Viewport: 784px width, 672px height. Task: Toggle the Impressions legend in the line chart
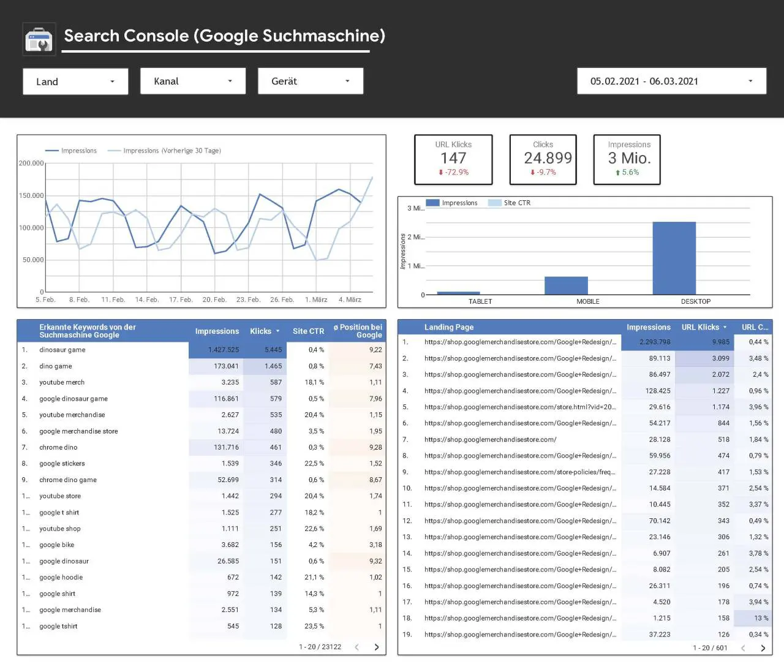point(71,151)
